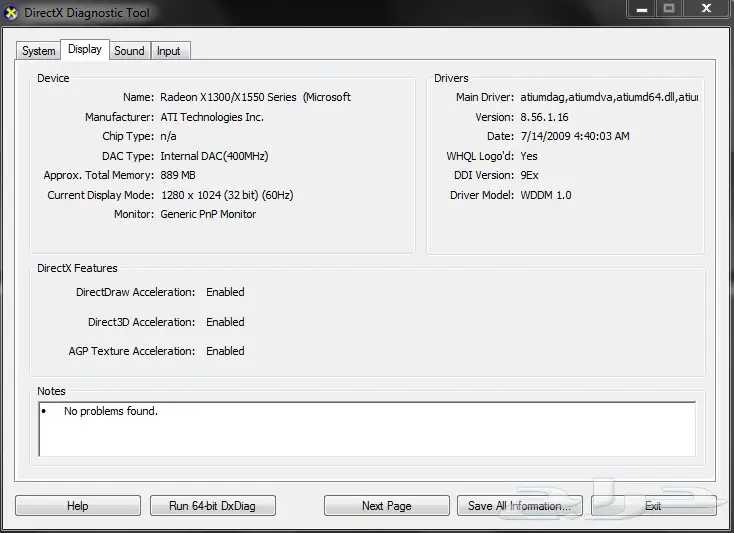Image resolution: width=734 pixels, height=533 pixels.
Task: Select the Display tab
Action: click(85, 49)
